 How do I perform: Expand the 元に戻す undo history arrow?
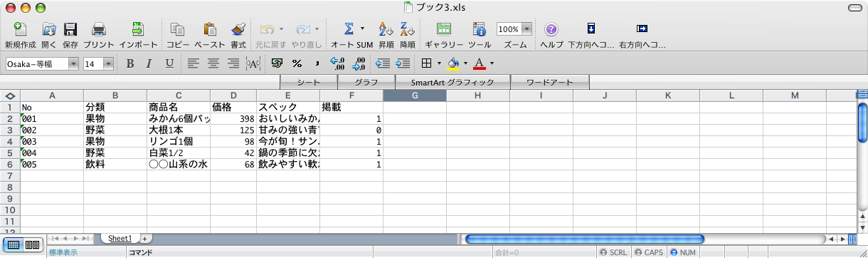pyautogui.click(x=282, y=29)
